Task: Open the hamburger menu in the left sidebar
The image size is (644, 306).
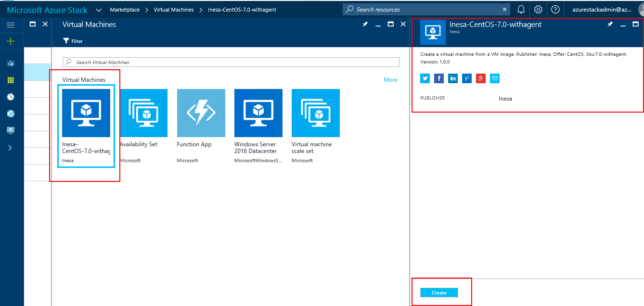Action: point(11,25)
